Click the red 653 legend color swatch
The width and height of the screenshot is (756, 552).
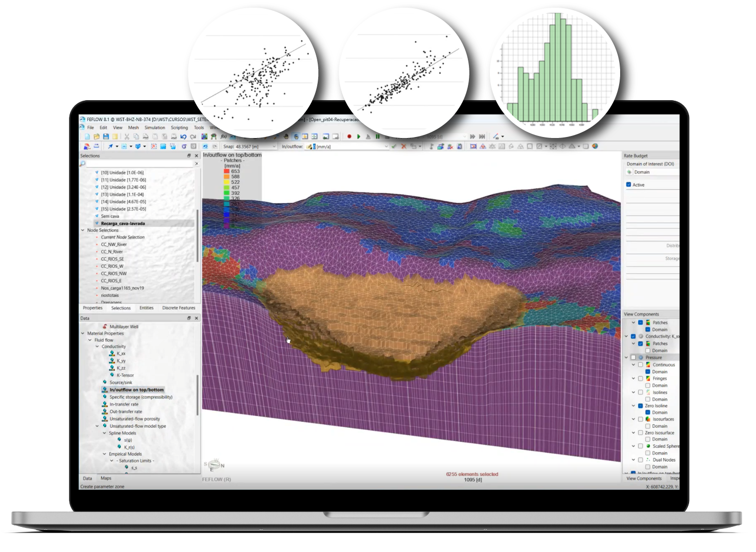(227, 171)
